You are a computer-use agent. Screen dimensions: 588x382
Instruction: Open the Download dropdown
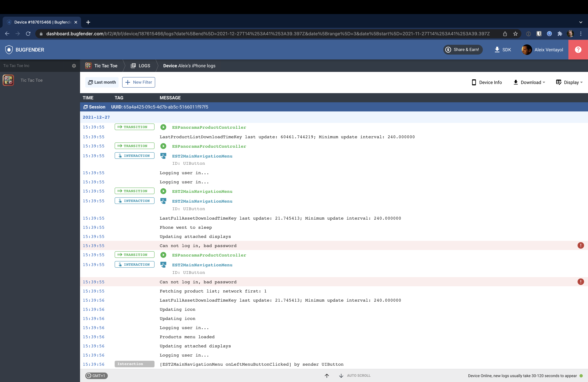coord(529,82)
